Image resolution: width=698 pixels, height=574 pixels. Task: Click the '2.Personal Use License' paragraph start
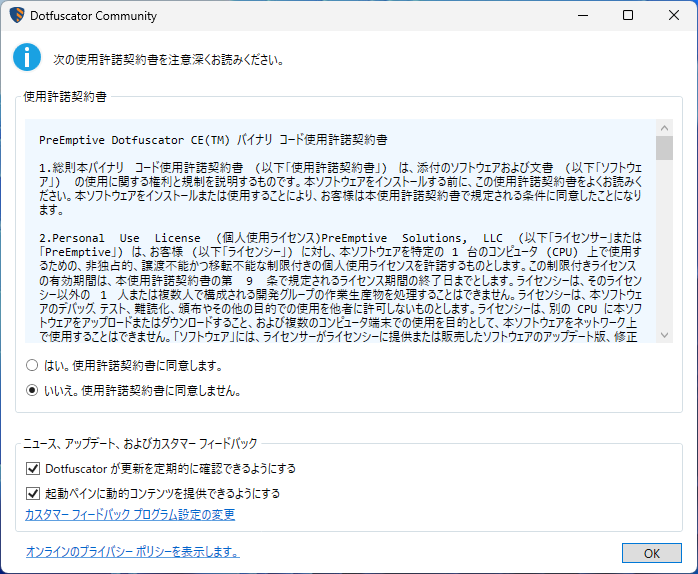pyautogui.click(x=120, y=238)
